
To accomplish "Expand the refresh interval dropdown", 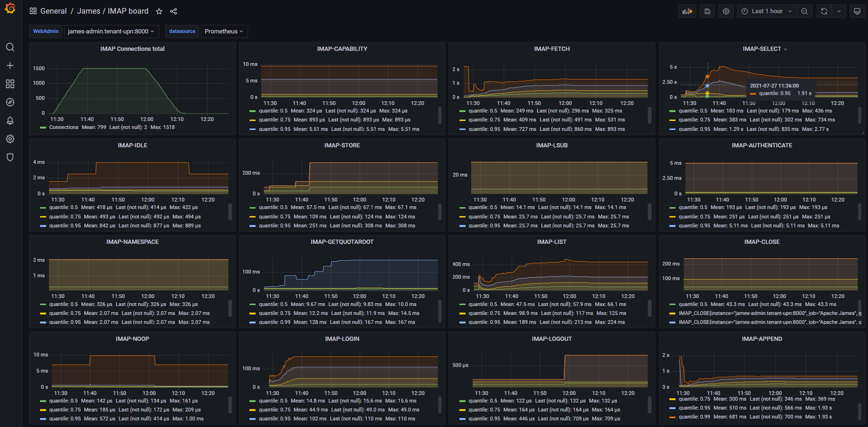I will (x=839, y=11).
